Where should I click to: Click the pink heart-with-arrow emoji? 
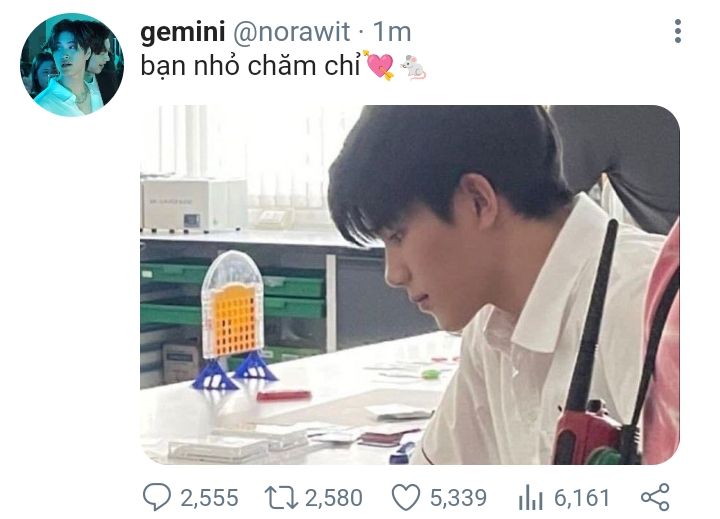point(379,65)
